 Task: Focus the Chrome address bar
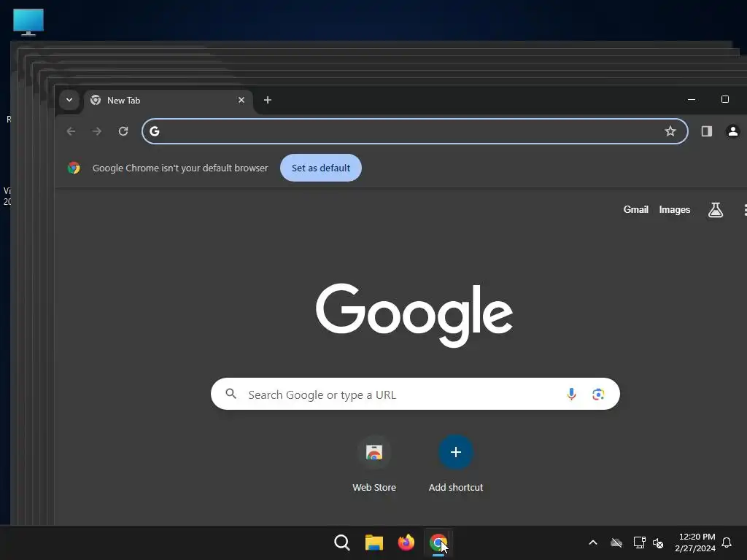tap(414, 131)
